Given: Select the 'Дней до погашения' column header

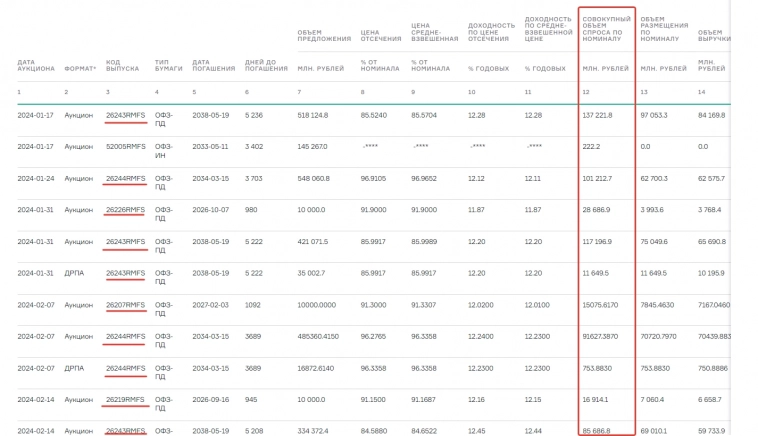Looking at the screenshot, I should click(265, 67).
